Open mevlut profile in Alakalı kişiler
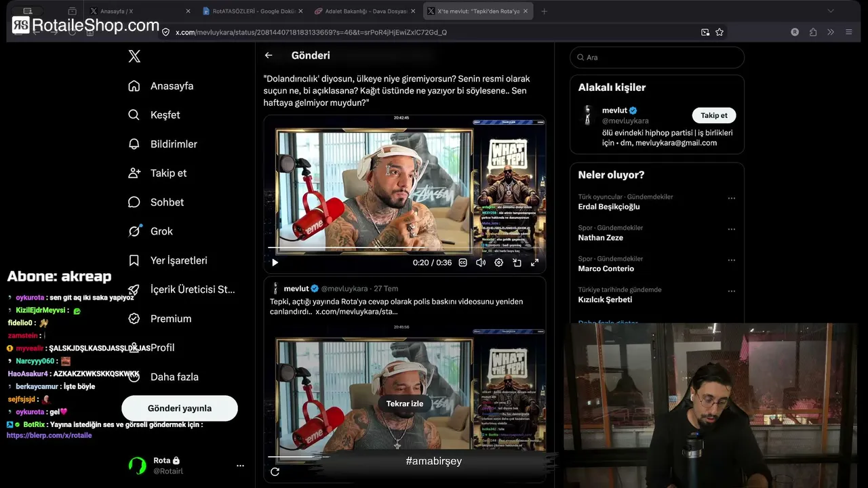The image size is (868, 488). [614, 110]
